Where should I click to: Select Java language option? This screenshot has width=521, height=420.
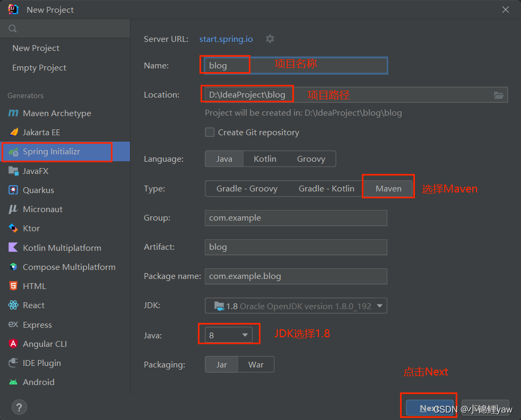[x=224, y=159]
